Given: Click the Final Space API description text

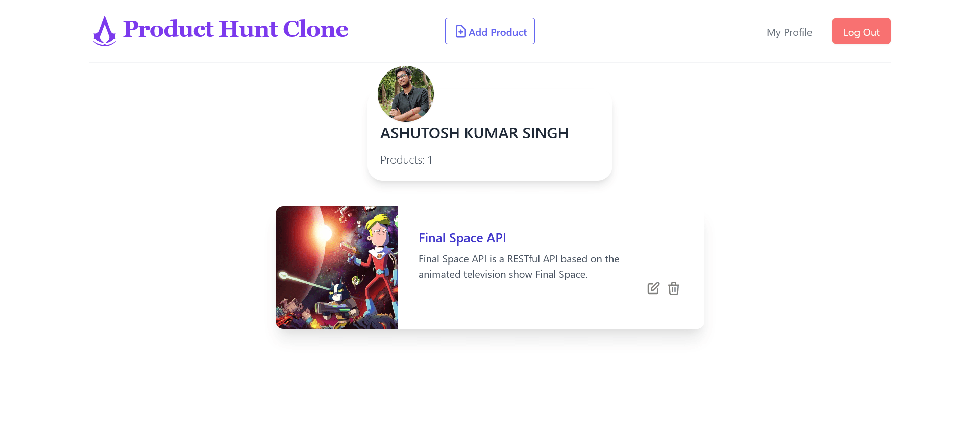Looking at the screenshot, I should tap(519, 266).
